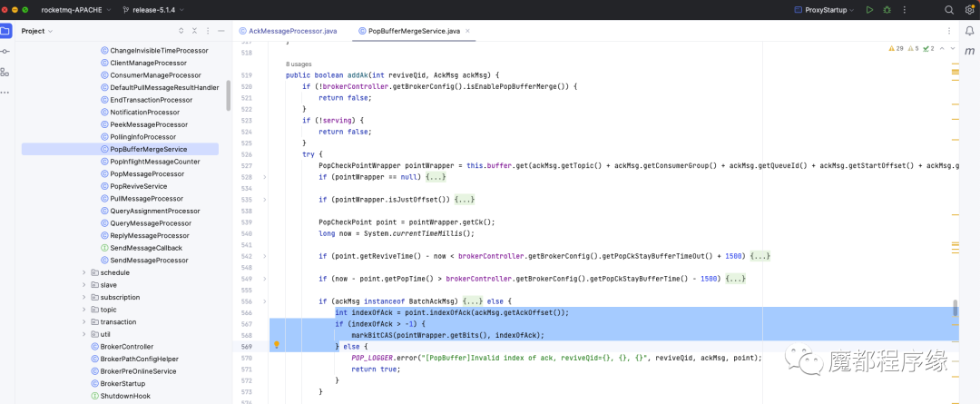
Task: Click the 8 usages inlay hint
Action: coord(299,64)
